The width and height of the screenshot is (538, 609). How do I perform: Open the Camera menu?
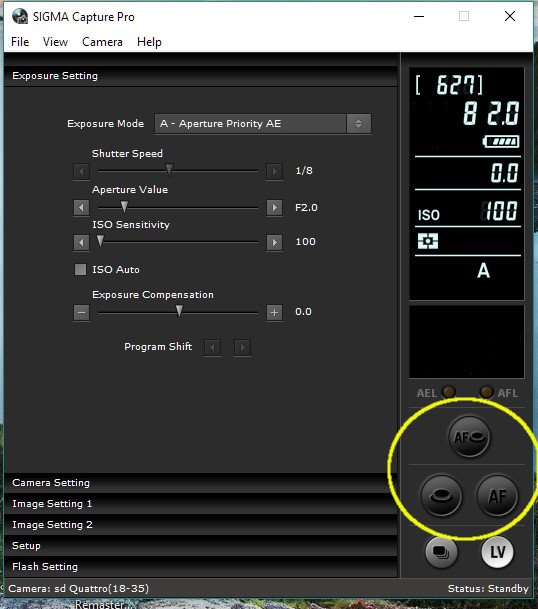click(x=102, y=42)
